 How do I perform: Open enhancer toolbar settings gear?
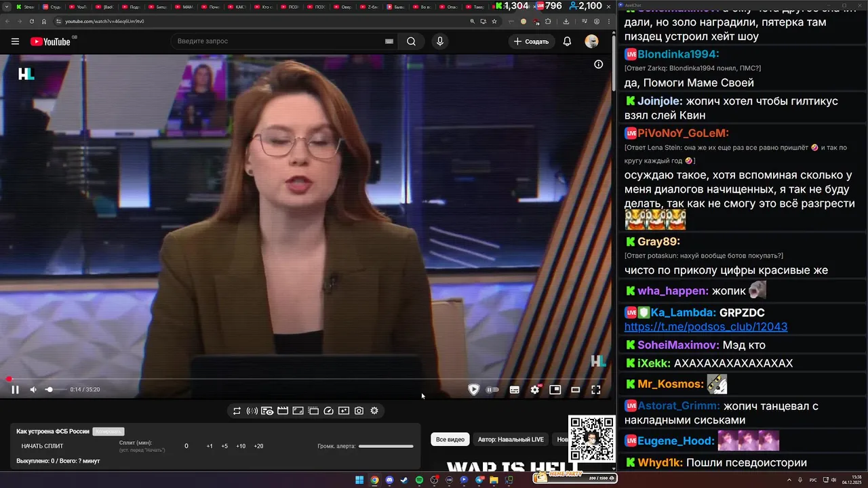[374, 411]
